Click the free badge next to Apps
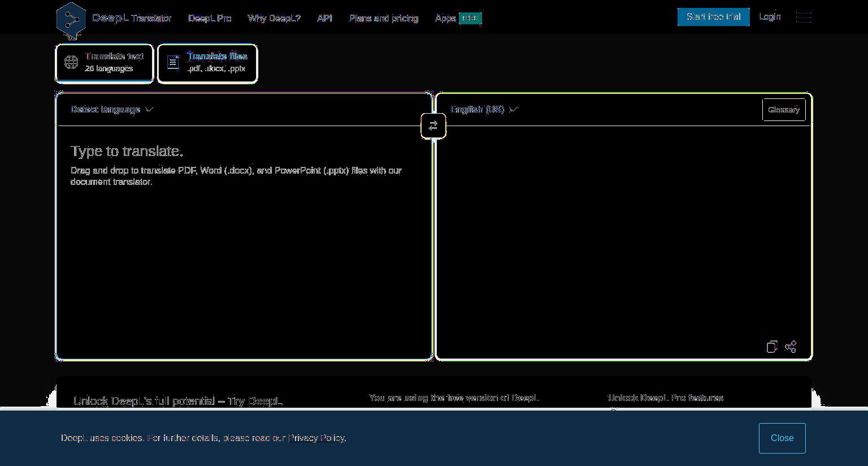The image size is (868, 466). (470, 18)
